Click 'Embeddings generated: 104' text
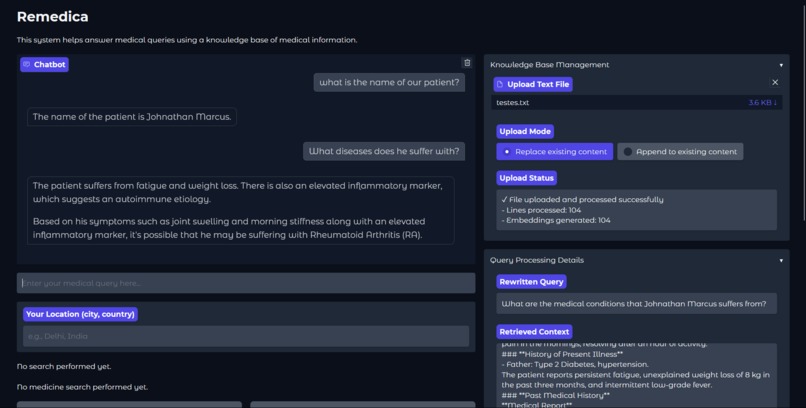This screenshot has width=806, height=408. tap(556, 220)
